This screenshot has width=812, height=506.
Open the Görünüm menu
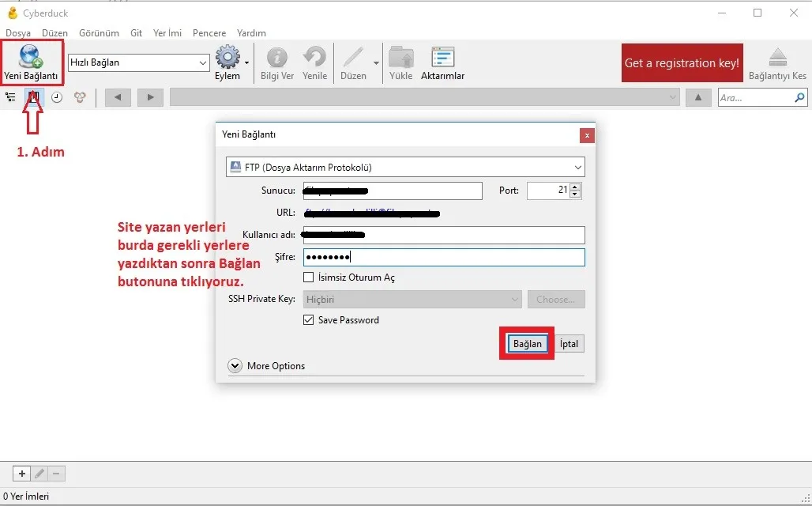pyautogui.click(x=99, y=33)
